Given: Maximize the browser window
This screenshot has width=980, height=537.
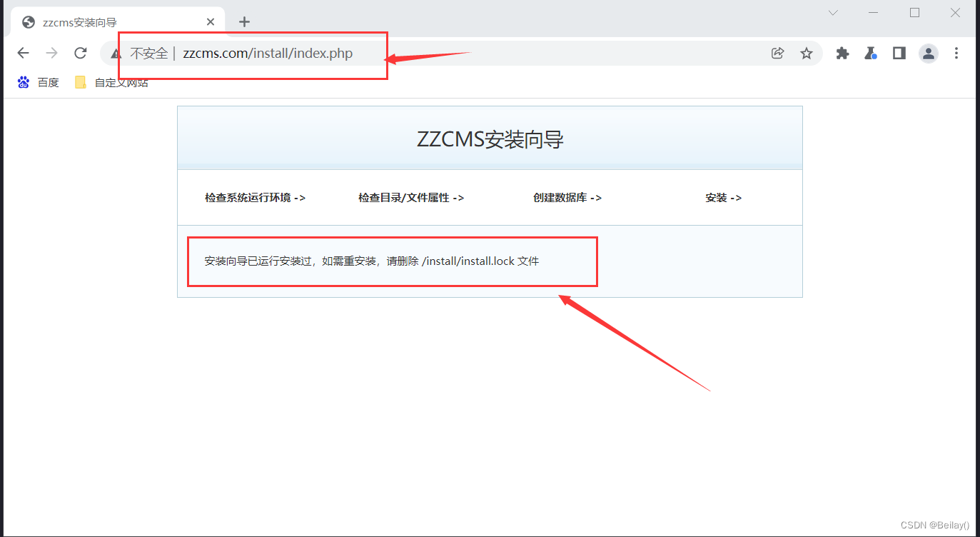Looking at the screenshot, I should click(914, 12).
